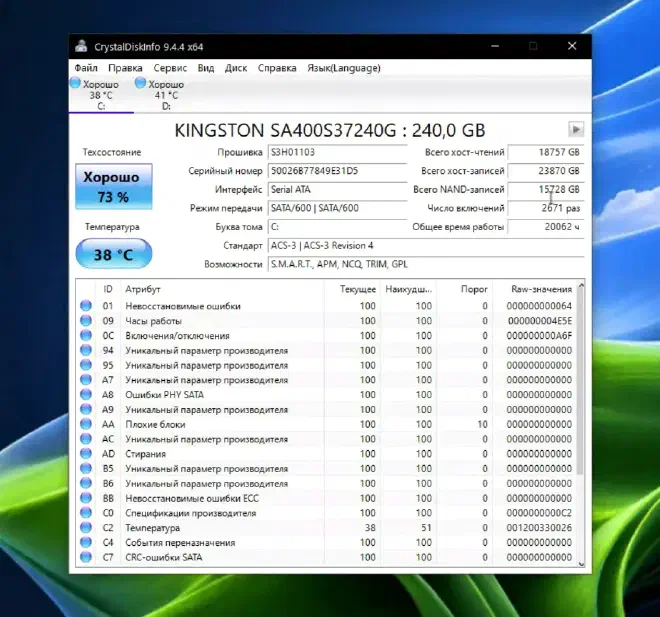Screen dimensions: 660x617
Task: Click the KINGSTON SA400S37240G disk title
Action: point(330,130)
